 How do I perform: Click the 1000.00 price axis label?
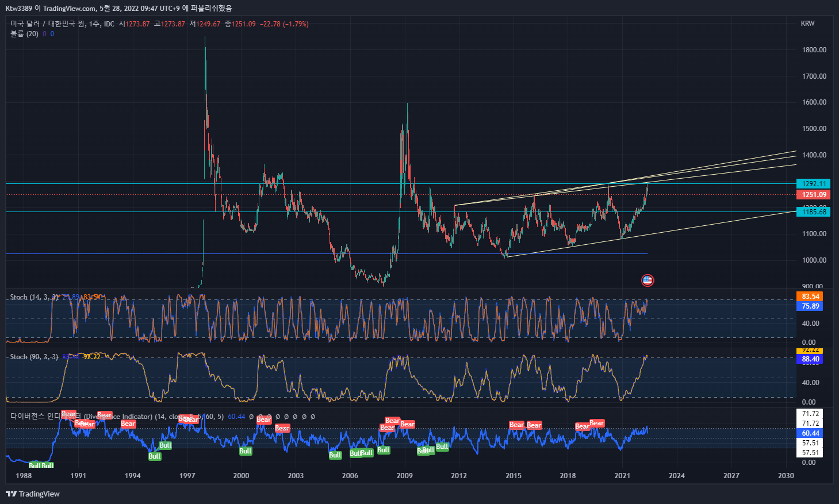pyautogui.click(x=814, y=260)
